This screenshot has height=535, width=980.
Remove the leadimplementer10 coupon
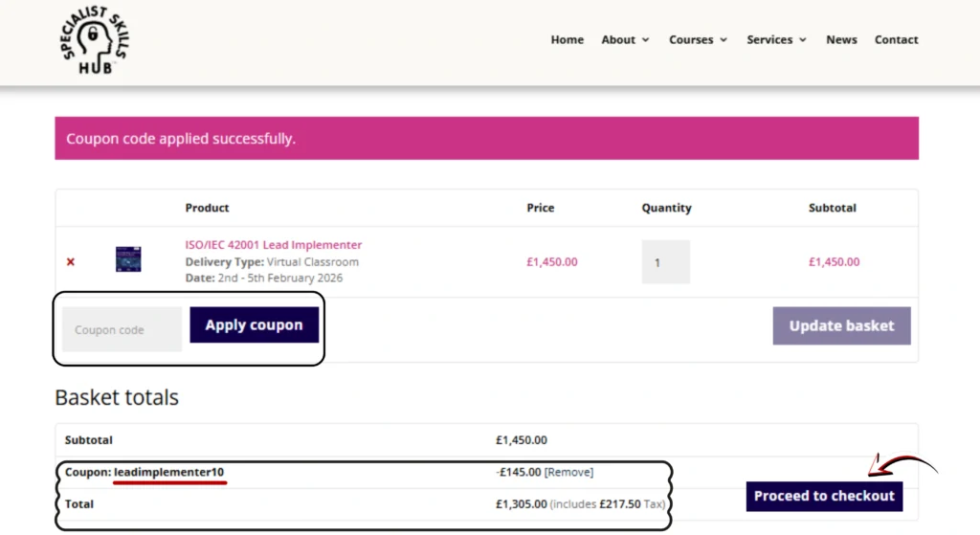point(568,472)
